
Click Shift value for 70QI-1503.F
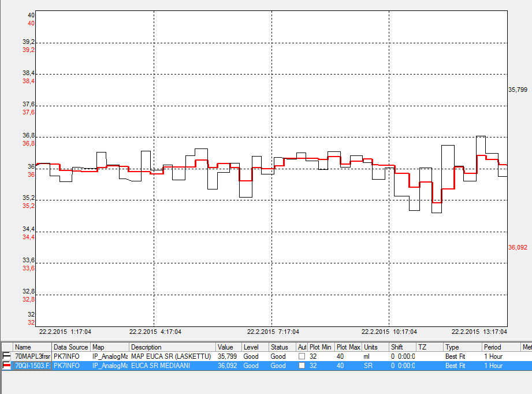pos(403,366)
